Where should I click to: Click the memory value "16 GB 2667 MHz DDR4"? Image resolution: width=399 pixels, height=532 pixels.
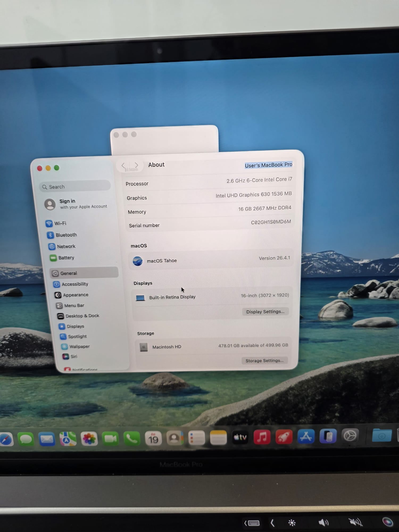coord(265,208)
